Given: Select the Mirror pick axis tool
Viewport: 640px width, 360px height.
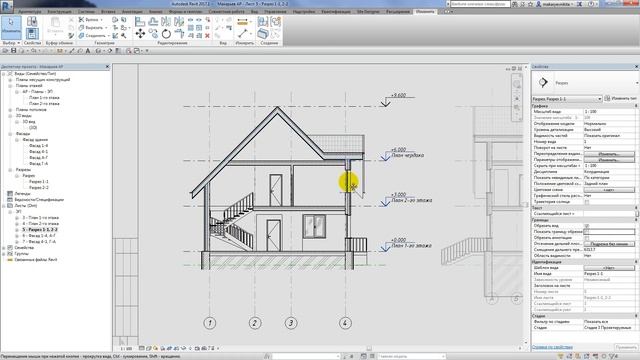Looking at the screenshot, I should pyautogui.click(x=166, y=22).
